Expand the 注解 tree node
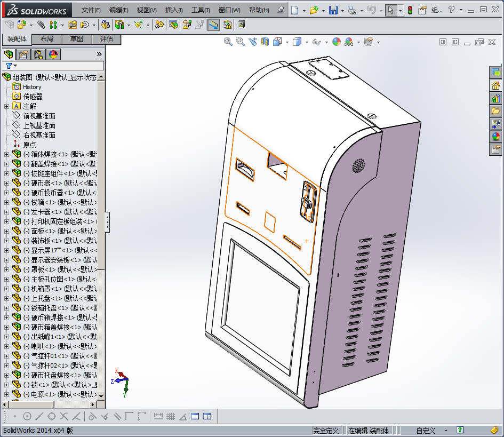504x437 pixels. pos(6,106)
